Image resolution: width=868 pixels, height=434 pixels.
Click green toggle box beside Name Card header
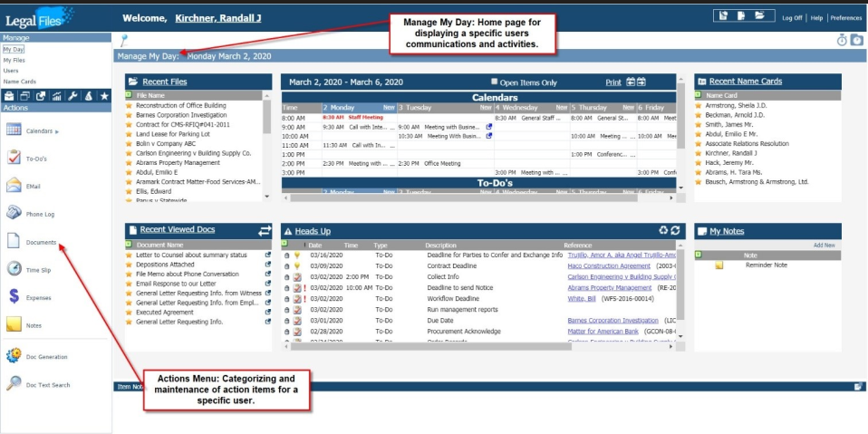(698, 94)
